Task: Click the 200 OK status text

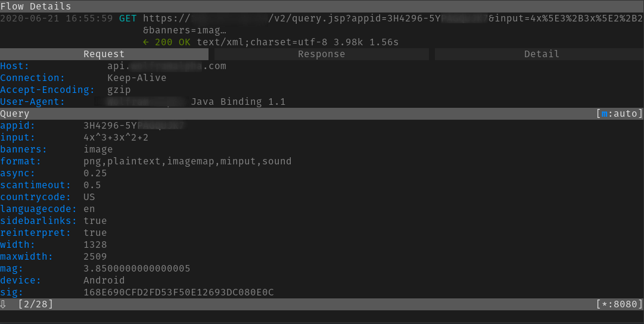Action: [172, 42]
